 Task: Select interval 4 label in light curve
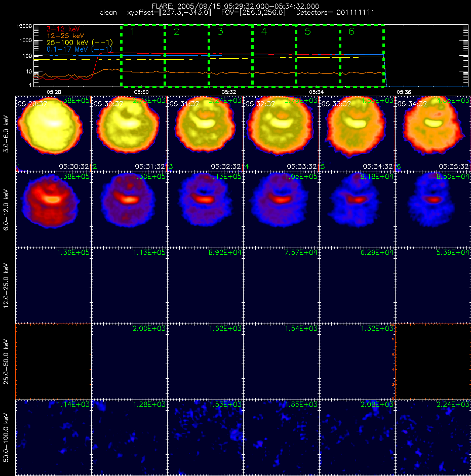[264, 31]
